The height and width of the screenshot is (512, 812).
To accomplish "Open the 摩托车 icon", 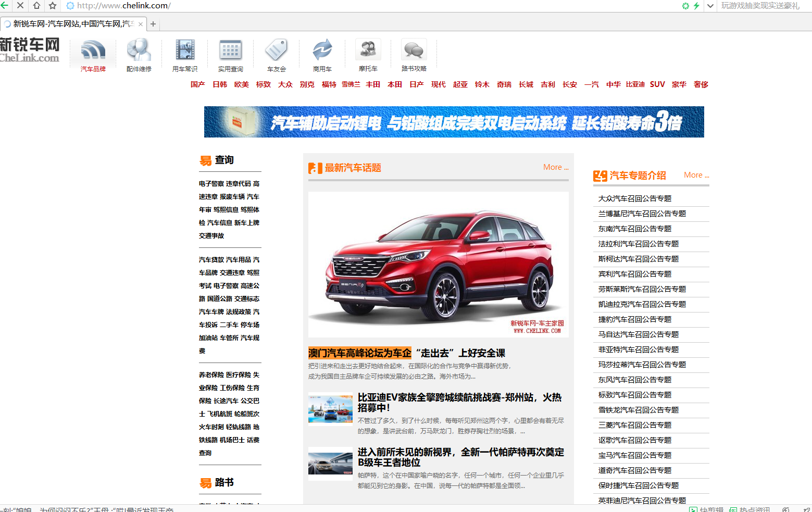I will 368,51.
